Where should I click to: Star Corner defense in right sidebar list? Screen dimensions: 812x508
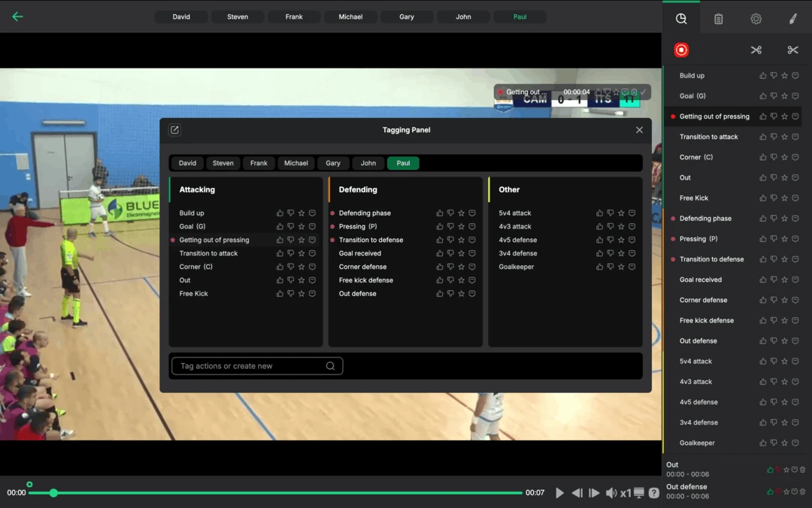click(x=784, y=300)
